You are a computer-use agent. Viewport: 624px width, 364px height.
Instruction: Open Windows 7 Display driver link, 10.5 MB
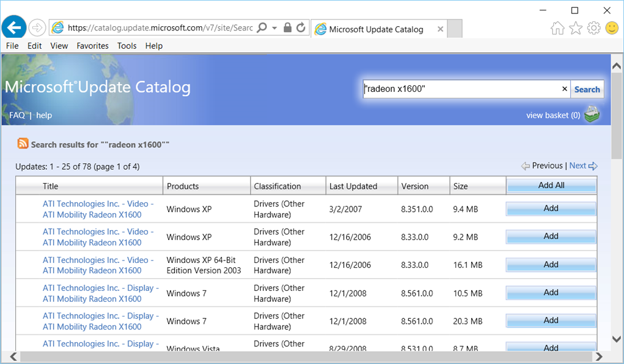click(101, 293)
